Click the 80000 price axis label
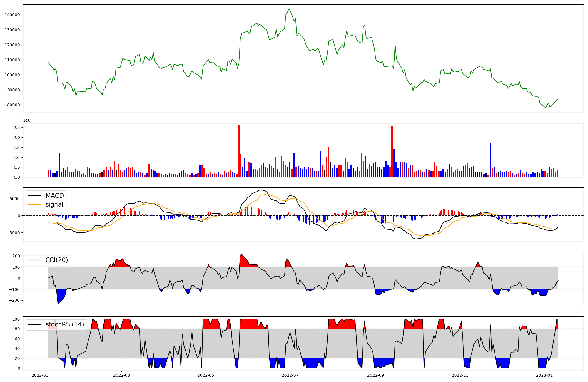 coord(13,105)
